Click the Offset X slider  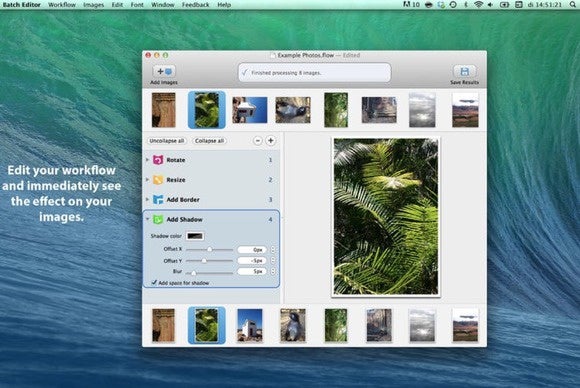coord(209,250)
